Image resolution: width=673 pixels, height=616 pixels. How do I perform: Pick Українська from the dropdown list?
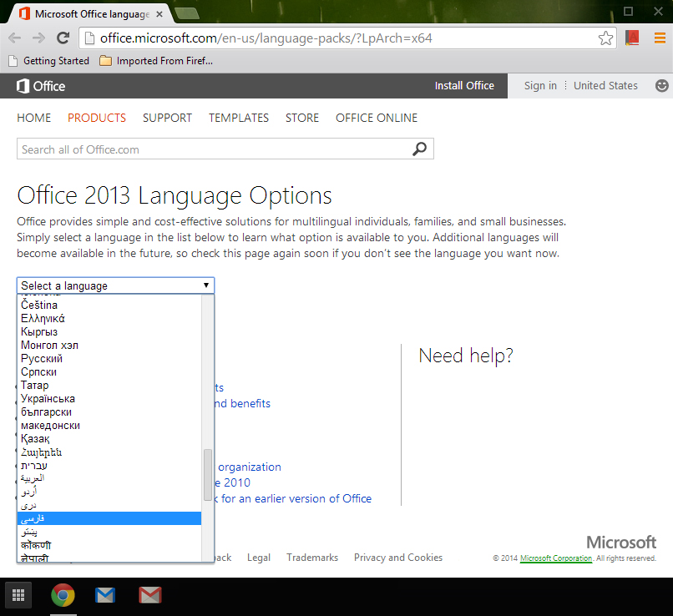pyautogui.click(x=48, y=398)
